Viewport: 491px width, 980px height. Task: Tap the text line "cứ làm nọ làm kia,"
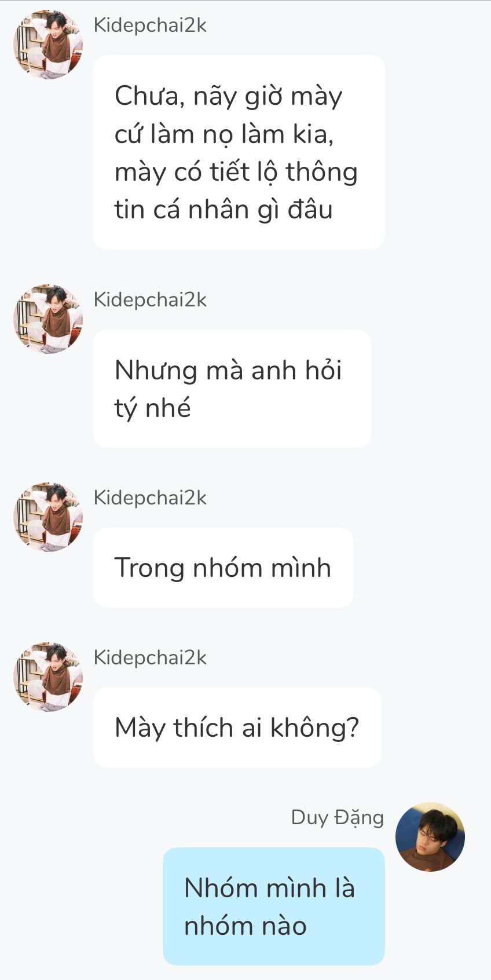224,134
